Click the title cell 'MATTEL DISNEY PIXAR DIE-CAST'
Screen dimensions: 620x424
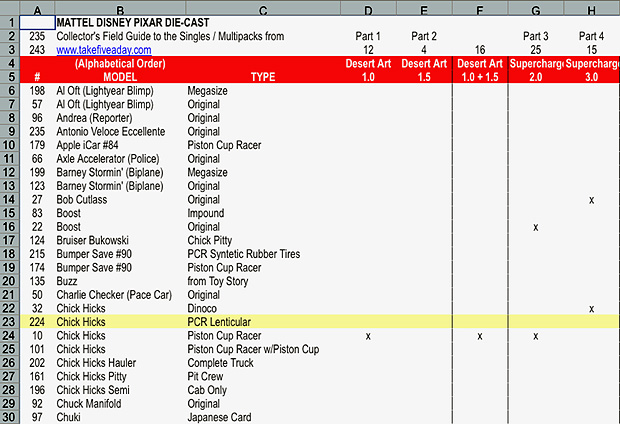(x=133, y=23)
